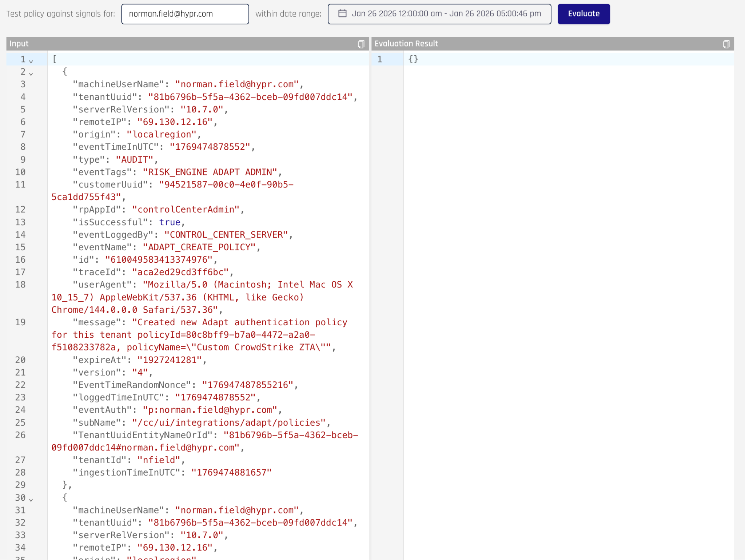Click the user email input field
The height and width of the screenshot is (560, 745).
pos(185,14)
